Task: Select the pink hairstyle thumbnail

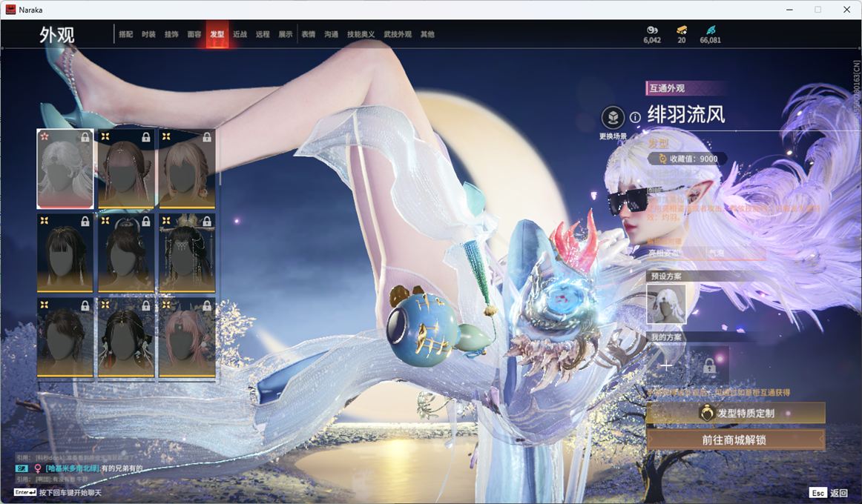Action: point(187,337)
